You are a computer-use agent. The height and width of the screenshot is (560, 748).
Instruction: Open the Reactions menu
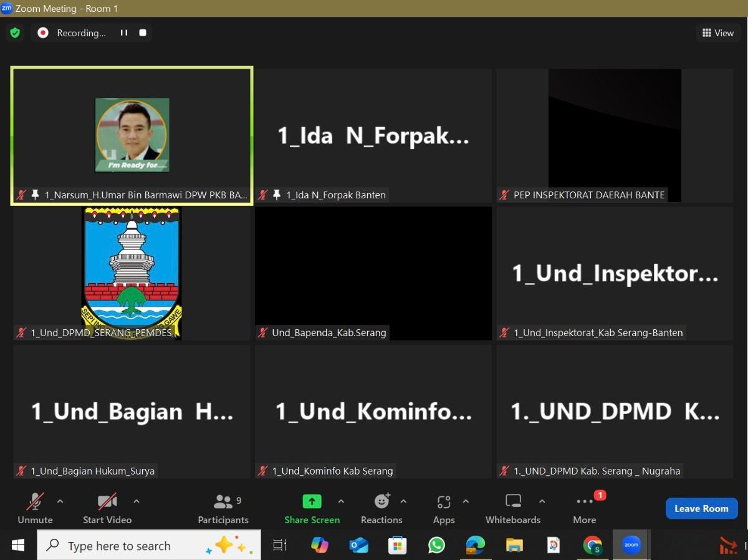[x=381, y=508]
